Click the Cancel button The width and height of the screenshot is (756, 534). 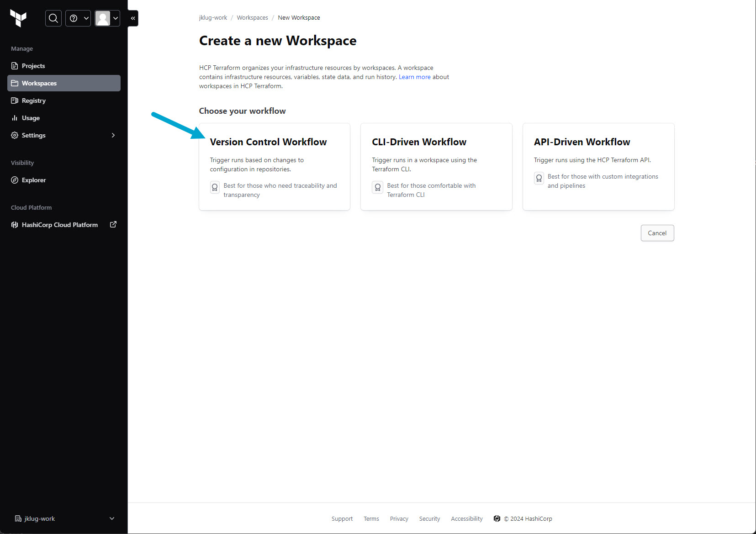[x=657, y=233]
